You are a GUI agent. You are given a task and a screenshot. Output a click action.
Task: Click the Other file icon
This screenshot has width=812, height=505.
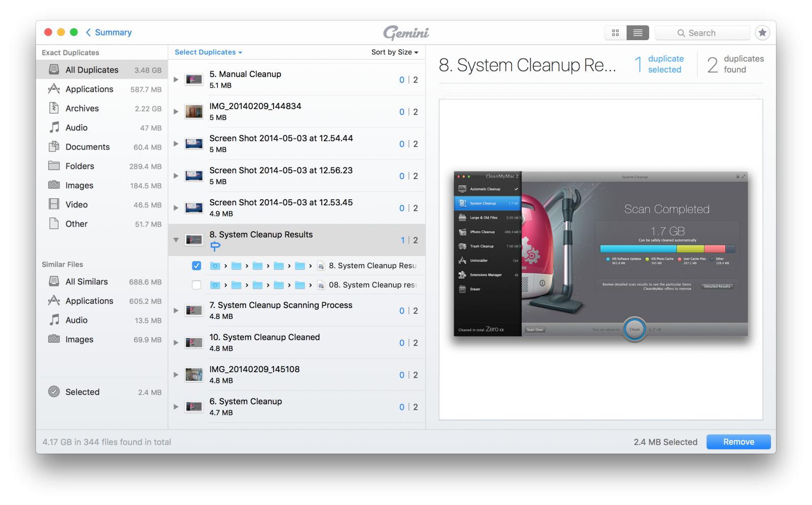(x=54, y=224)
